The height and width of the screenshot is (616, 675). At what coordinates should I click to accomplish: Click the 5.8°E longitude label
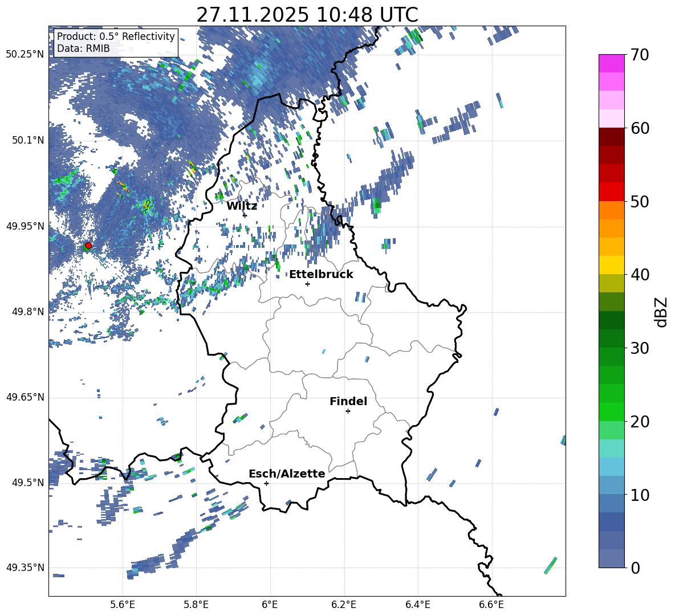pyautogui.click(x=196, y=605)
